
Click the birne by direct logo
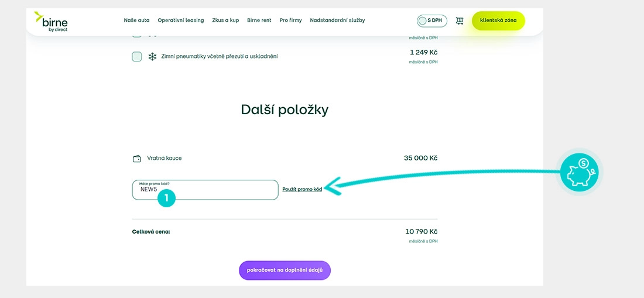(50, 22)
